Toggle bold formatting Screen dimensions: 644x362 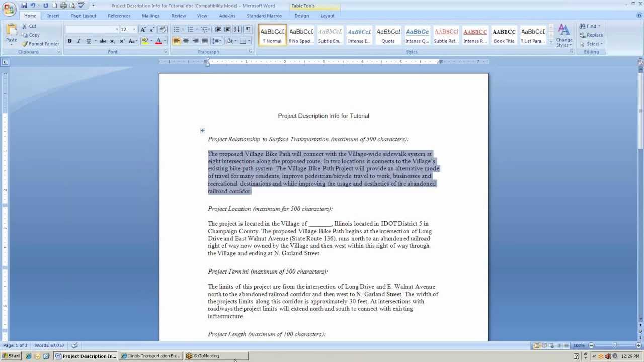click(x=69, y=41)
